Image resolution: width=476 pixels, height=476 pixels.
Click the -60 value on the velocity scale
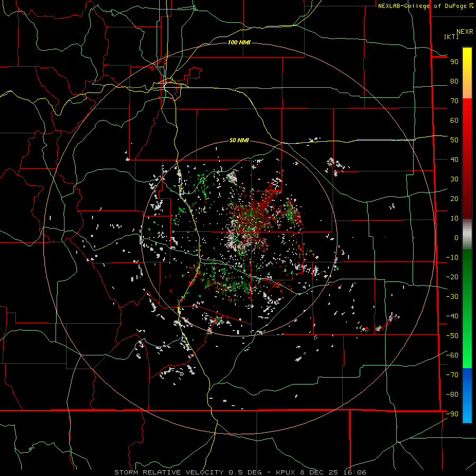point(452,355)
